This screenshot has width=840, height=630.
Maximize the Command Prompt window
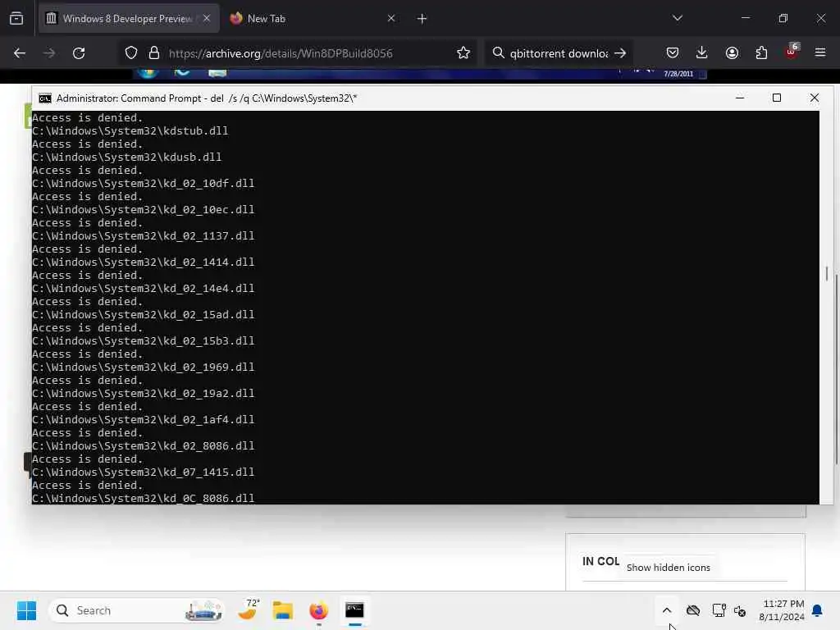[777, 98]
